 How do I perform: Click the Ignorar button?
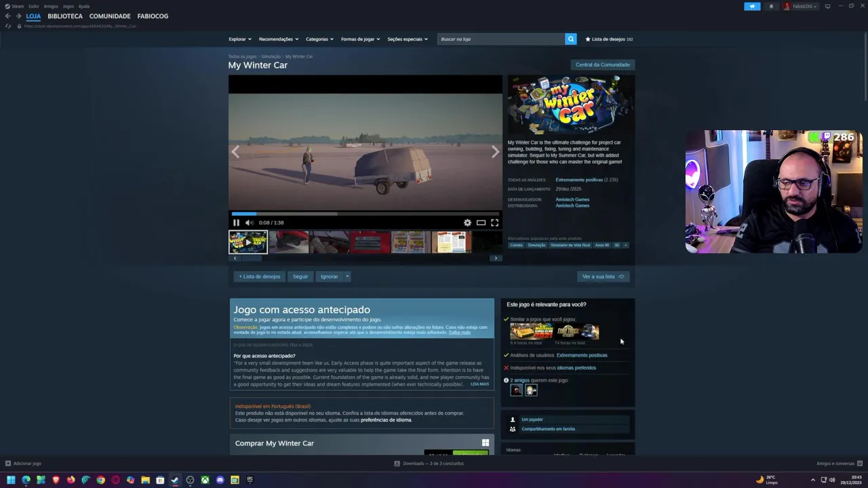[329, 277]
